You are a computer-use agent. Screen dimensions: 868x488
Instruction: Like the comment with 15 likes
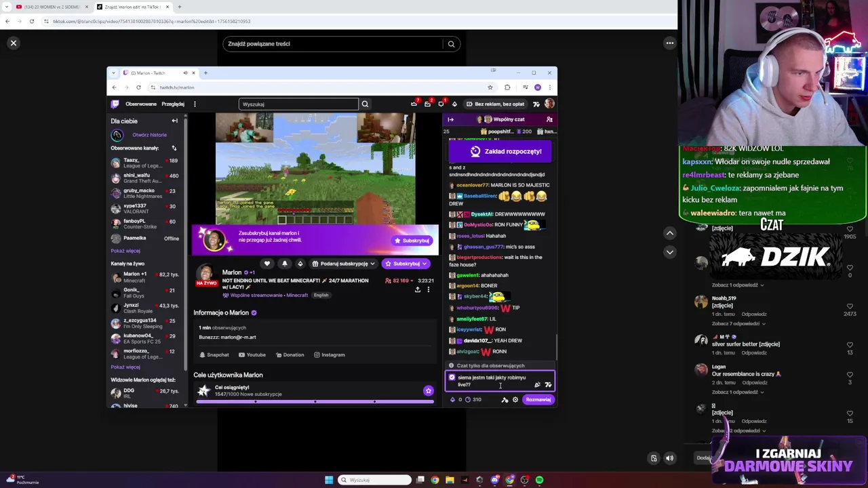point(850,413)
